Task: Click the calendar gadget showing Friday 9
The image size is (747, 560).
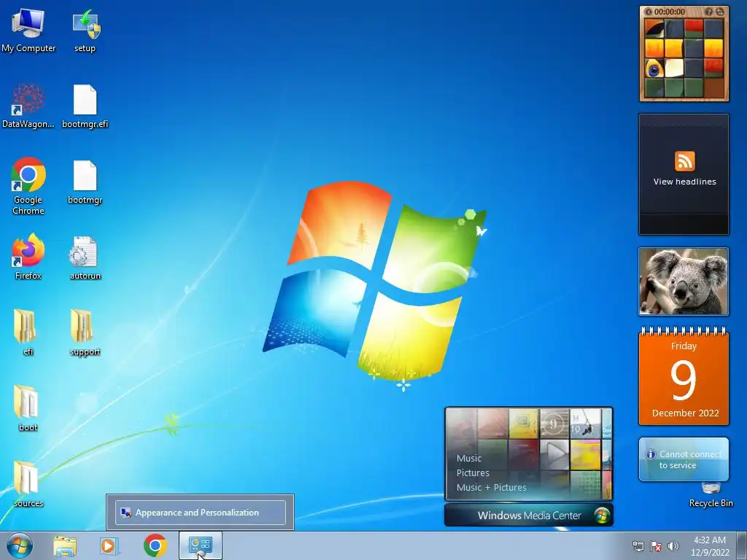Action: 684,376
